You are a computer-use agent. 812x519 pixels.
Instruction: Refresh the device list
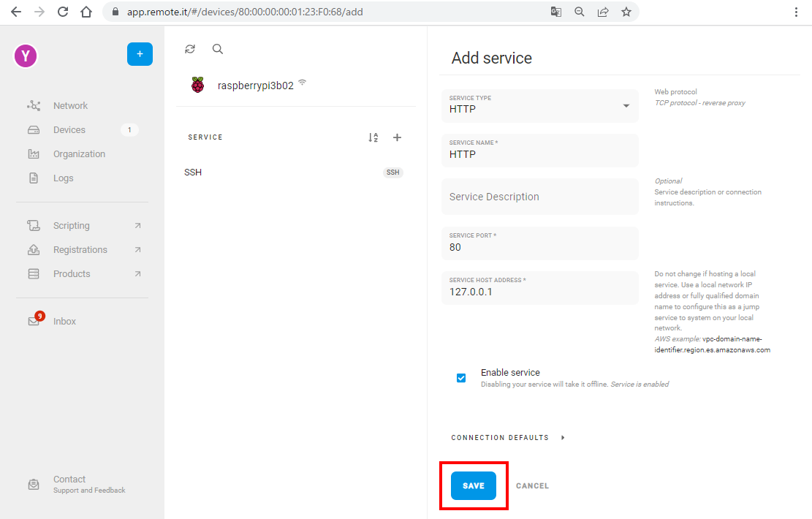point(190,49)
